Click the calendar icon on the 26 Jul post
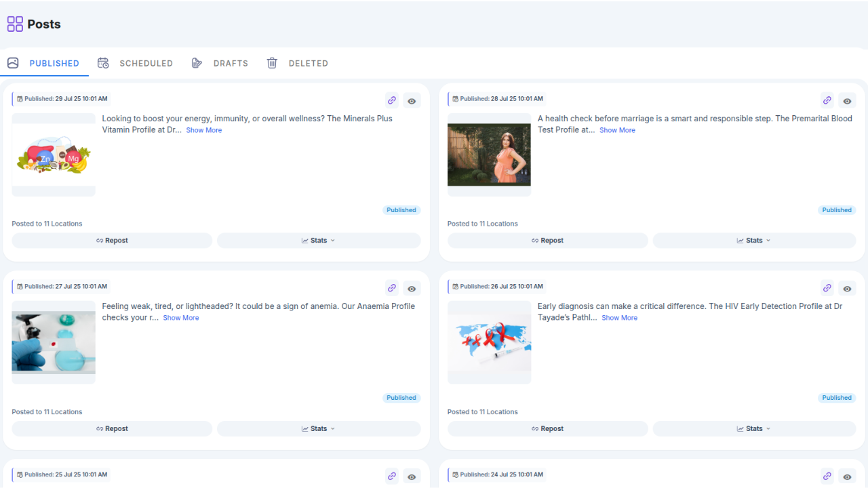The width and height of the screenshot is (868, 488). tap(456, 286)
